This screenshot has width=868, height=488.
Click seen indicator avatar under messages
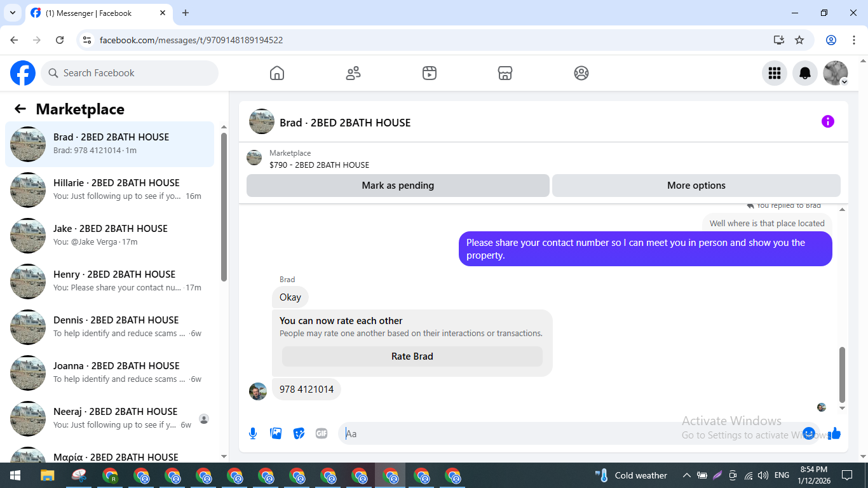pos(822,407)
